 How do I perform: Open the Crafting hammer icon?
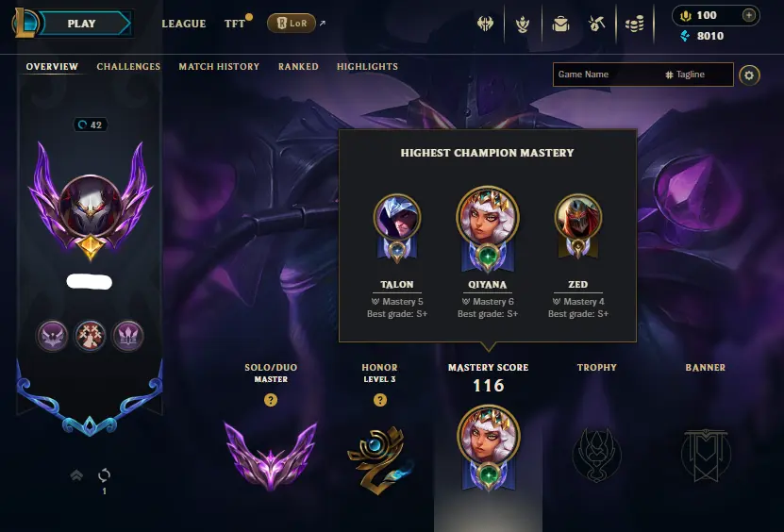pyautogui.click(x=597, y=24)
